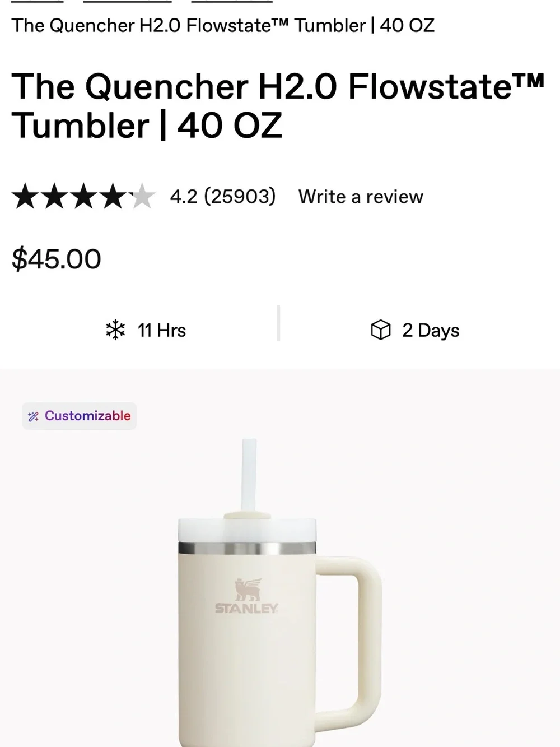Open the 4.2 (25903) ratings count

tap(223, 197)
